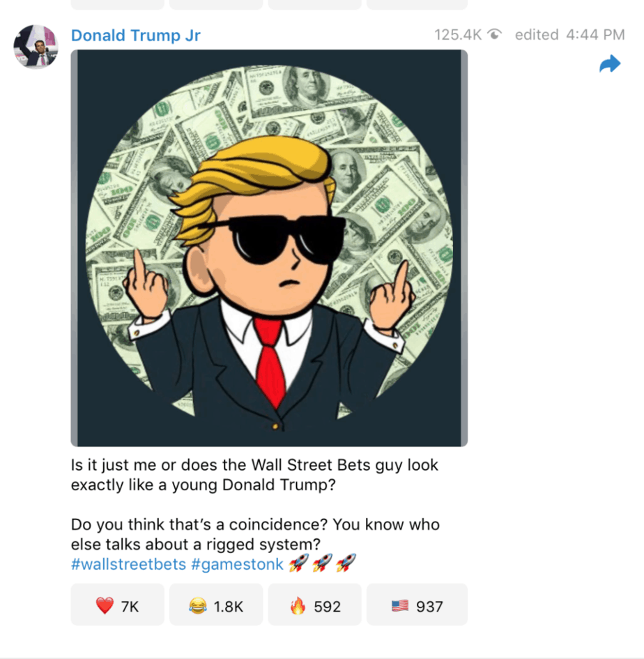Open the #gamestonk hashtag
Screen dimensions: 644x659
click(238, 564)
